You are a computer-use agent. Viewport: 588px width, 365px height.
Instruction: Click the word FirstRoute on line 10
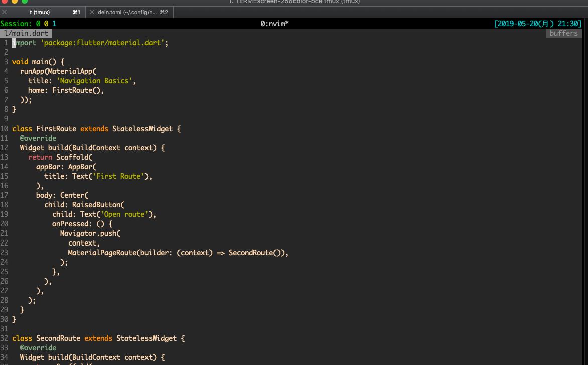[56, 128]
